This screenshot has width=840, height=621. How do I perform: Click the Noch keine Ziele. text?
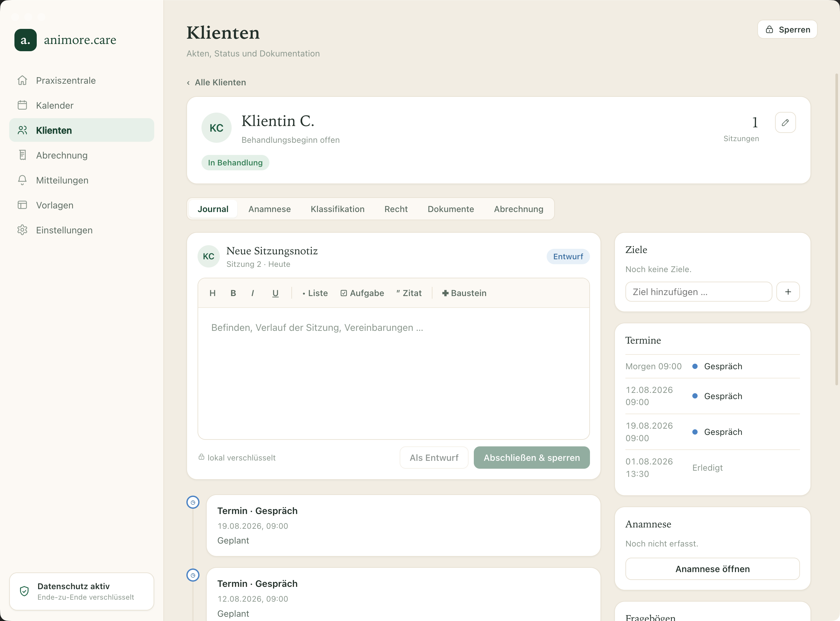(659, 269)
